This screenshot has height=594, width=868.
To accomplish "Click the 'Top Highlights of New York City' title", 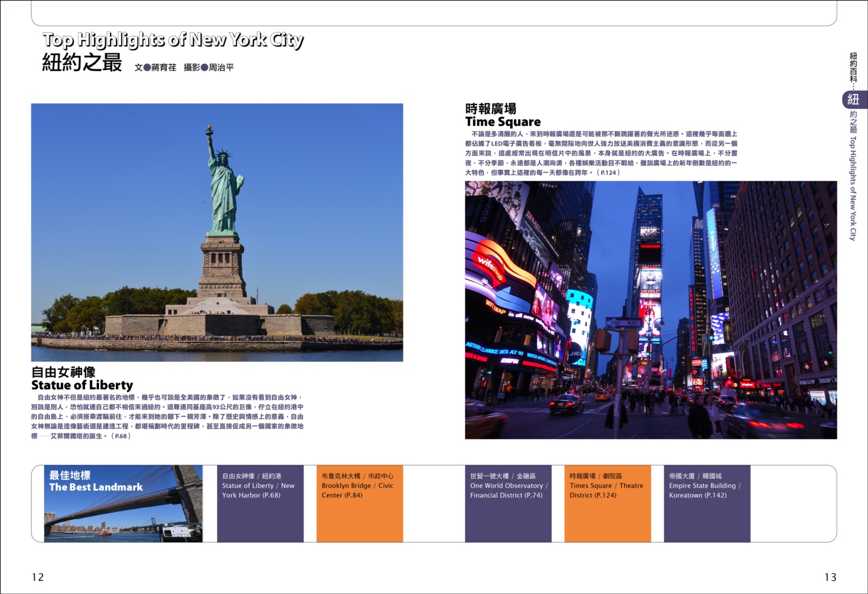I will point(173,40).
